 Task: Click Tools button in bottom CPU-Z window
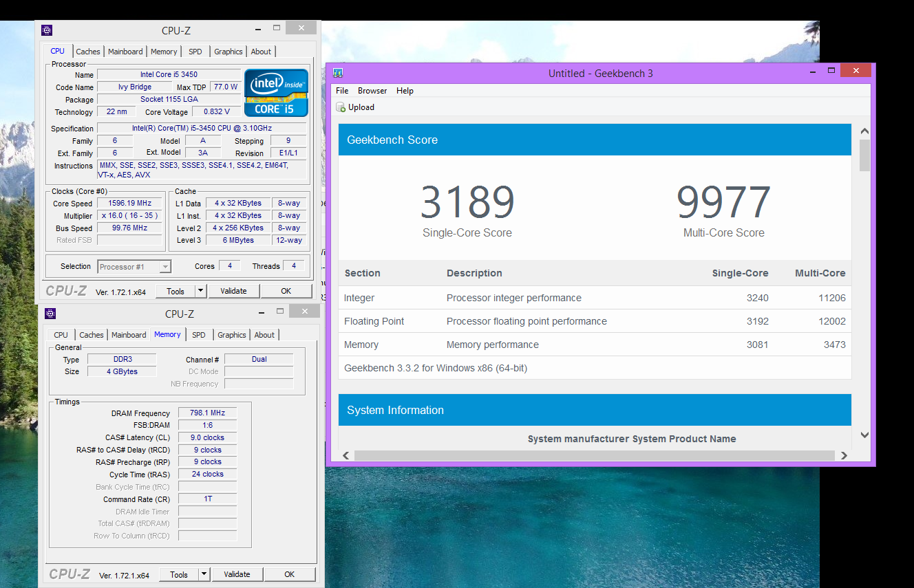point(179,574)
